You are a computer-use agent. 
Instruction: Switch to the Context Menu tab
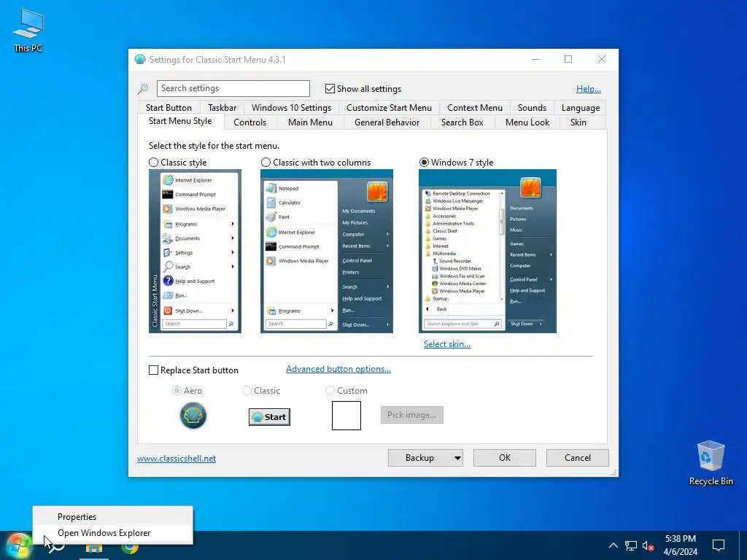[474, 108]
